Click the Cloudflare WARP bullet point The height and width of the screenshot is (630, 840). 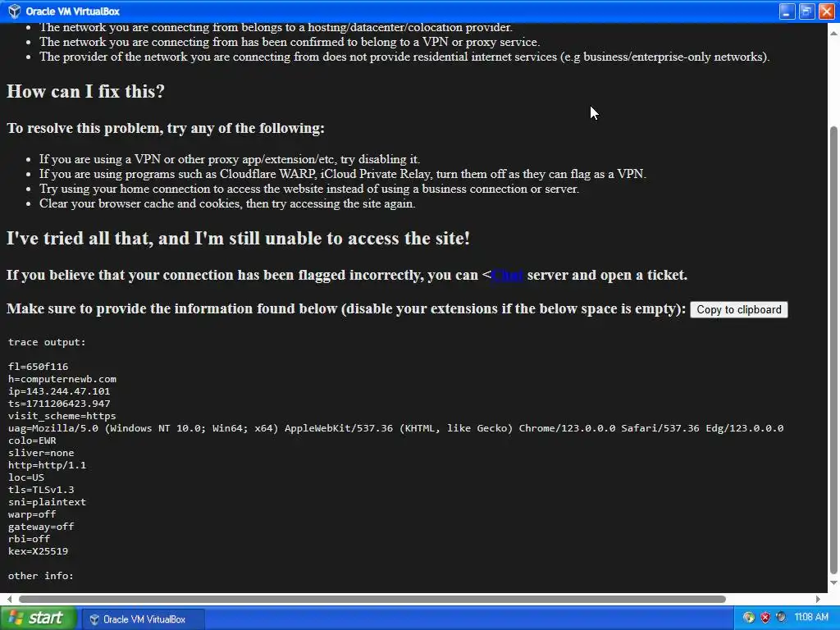pos(343,174)
